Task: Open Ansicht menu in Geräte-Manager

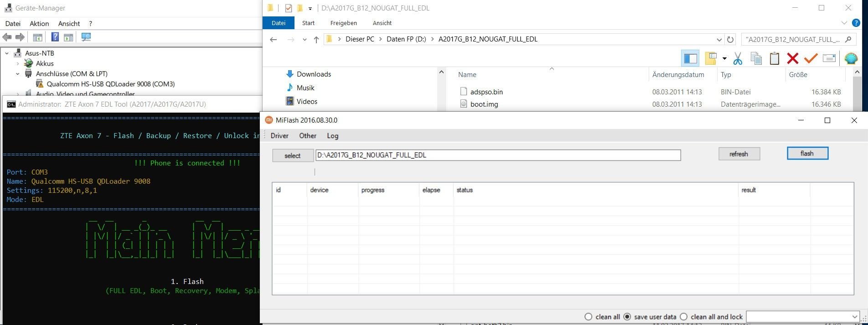Action: [69, 24]
